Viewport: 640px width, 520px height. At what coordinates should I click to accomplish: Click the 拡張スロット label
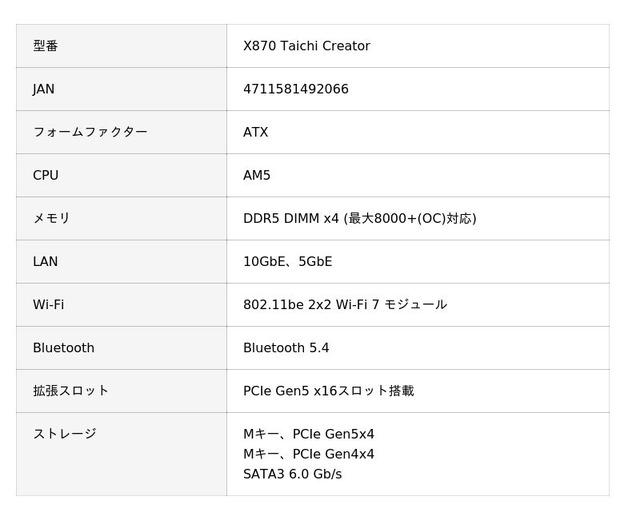pos(71,390)
